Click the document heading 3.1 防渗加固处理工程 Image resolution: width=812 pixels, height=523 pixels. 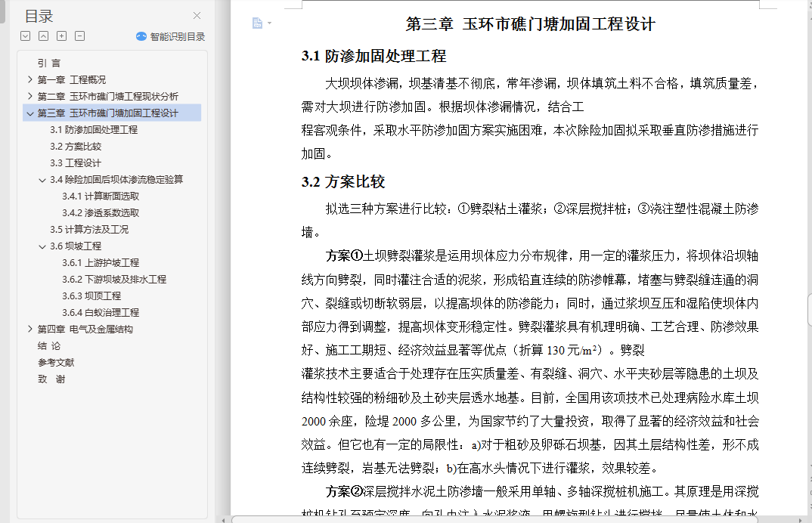click(x=374, y=56)
